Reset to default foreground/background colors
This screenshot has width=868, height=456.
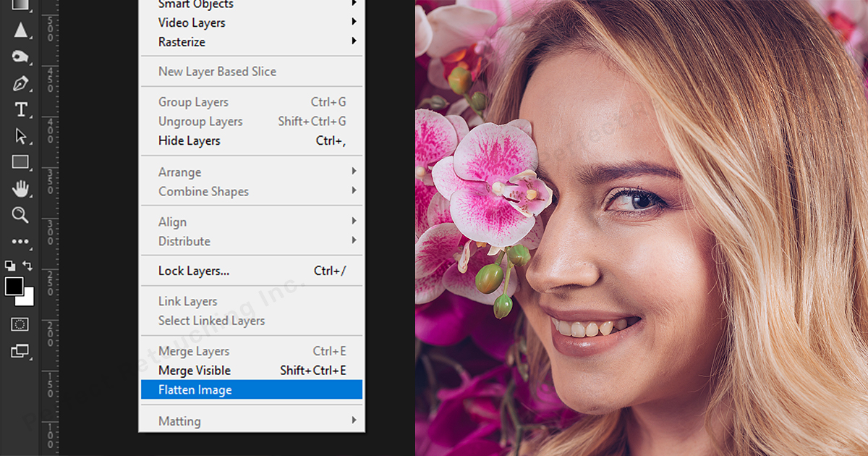coord(10,266)
